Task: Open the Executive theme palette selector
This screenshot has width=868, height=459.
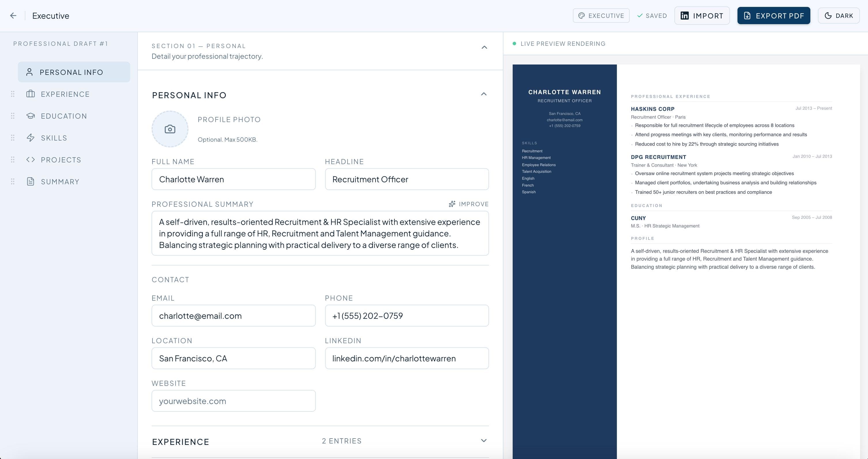Action: [x=601, y=16]
